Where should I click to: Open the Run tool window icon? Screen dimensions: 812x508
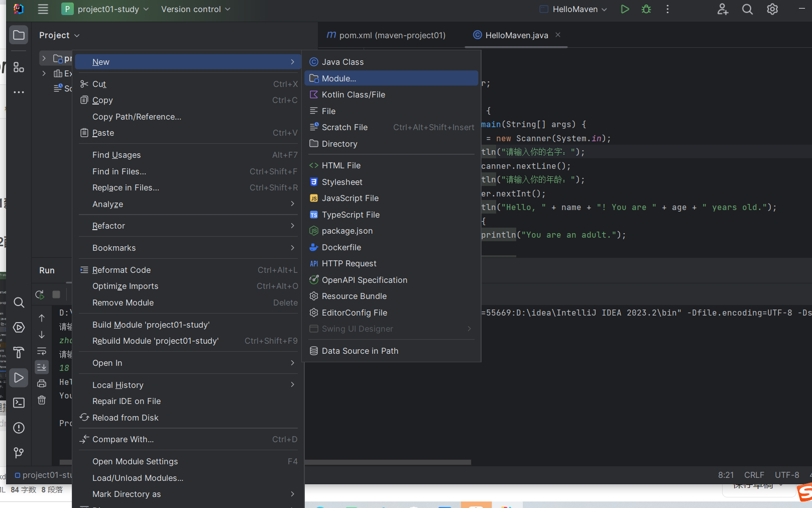(19, 378)
